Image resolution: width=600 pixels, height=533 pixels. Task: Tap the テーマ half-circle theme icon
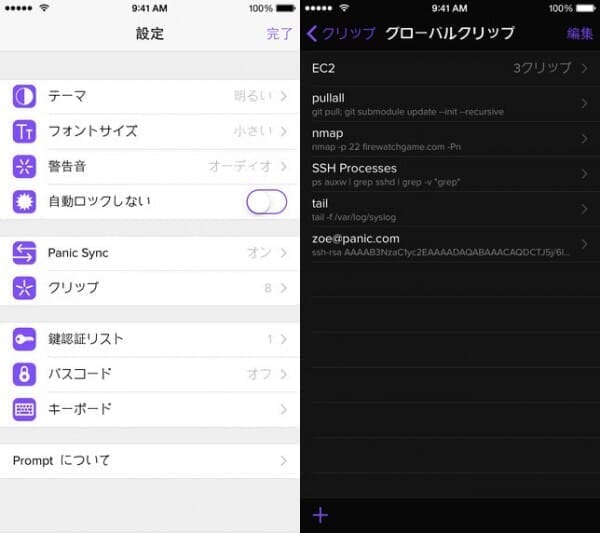click(x=24, y=96)
